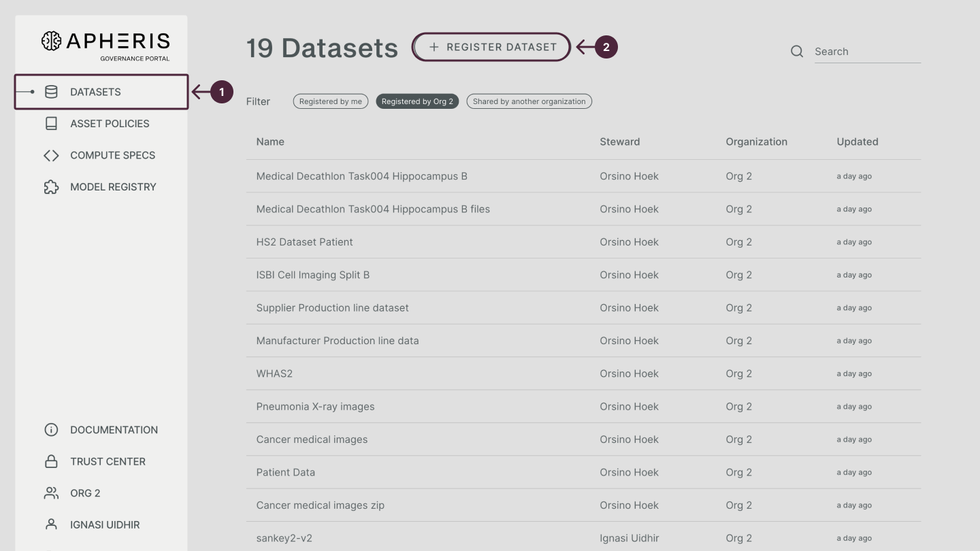
Task: Sort the table by the Name column
Action: coord(270,141)
